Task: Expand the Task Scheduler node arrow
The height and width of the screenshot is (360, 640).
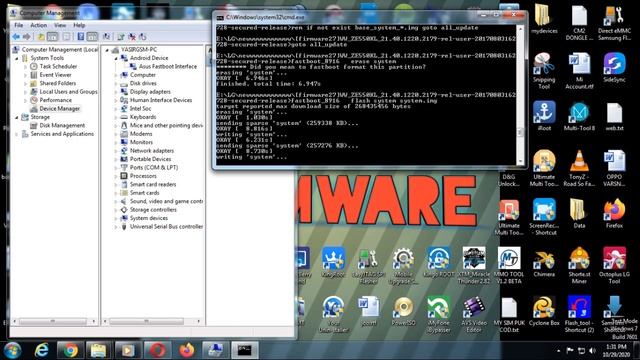Action: (x=25, y=67)
